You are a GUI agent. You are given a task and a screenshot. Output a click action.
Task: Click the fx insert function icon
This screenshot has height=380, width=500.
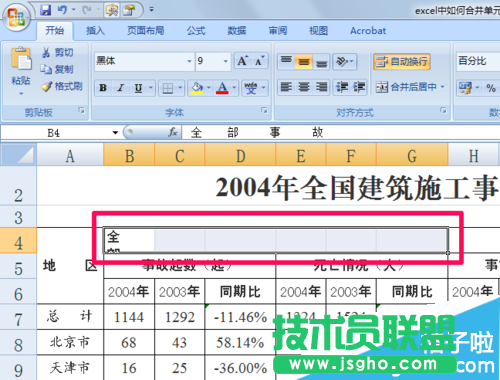point(173,132)
